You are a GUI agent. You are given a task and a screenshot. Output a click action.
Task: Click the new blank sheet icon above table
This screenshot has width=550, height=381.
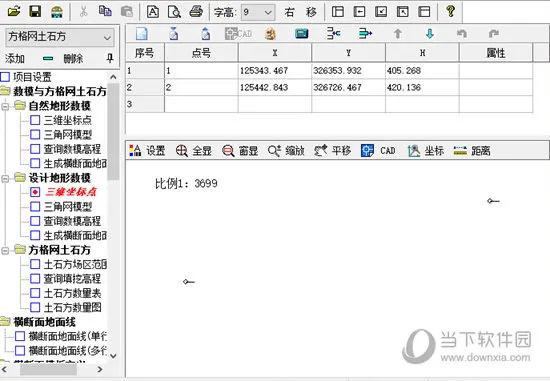pyautogui.click(x=141, y=34)
